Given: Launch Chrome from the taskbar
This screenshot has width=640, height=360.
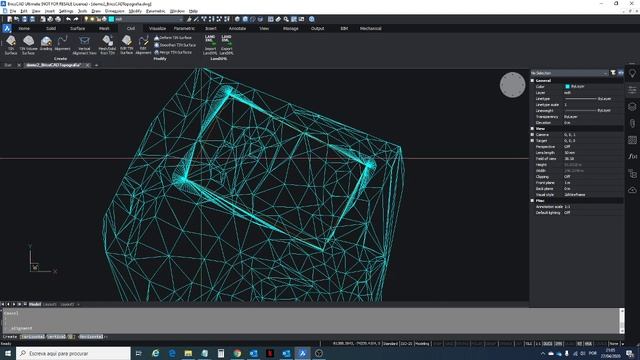Looking at the screenshot, I should 237,353.
